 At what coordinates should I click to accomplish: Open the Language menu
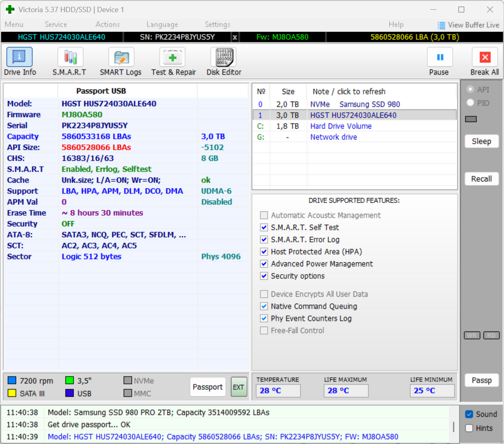[162, 25]
